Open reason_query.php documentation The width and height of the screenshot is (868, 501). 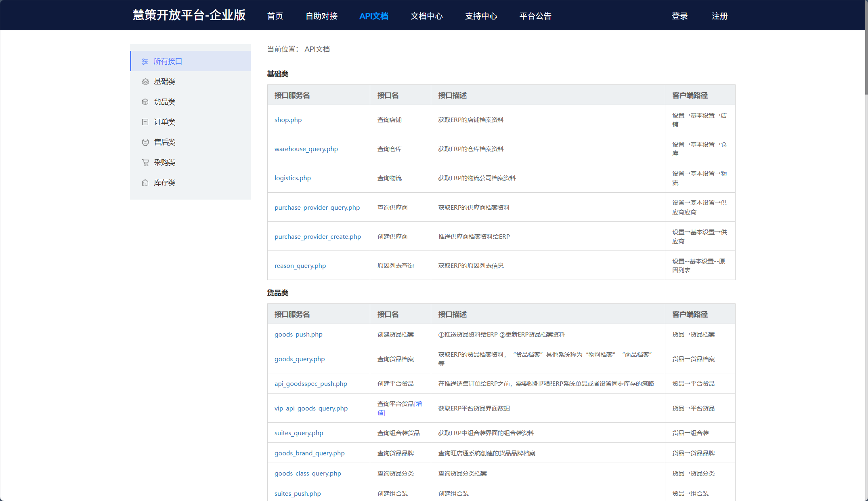coord(300,265)
